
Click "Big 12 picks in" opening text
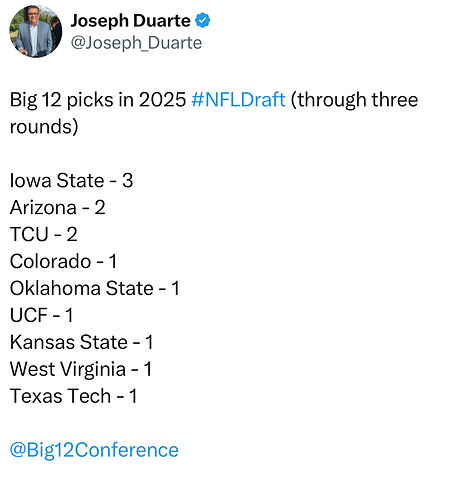72,100
